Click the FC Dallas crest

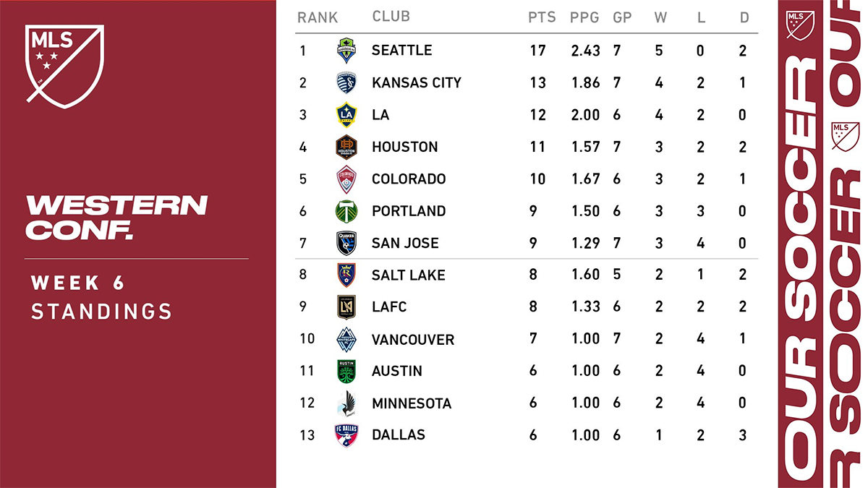(x=346, y=435)
